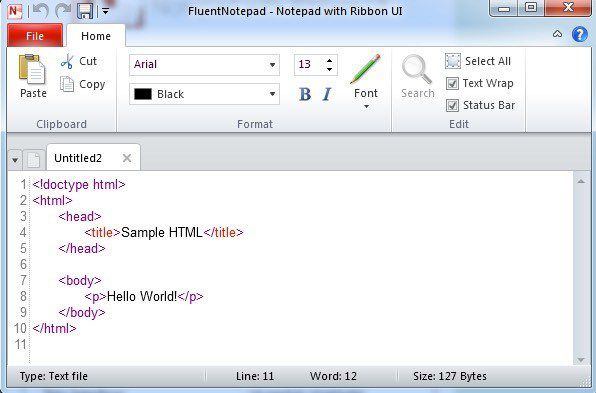Click the scrollbar down arrow in the editor

click(x=581, y=360)
